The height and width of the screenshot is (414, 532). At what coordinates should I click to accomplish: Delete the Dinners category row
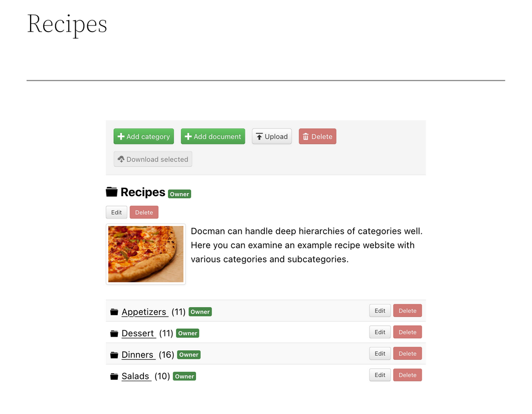pos(408,354)
